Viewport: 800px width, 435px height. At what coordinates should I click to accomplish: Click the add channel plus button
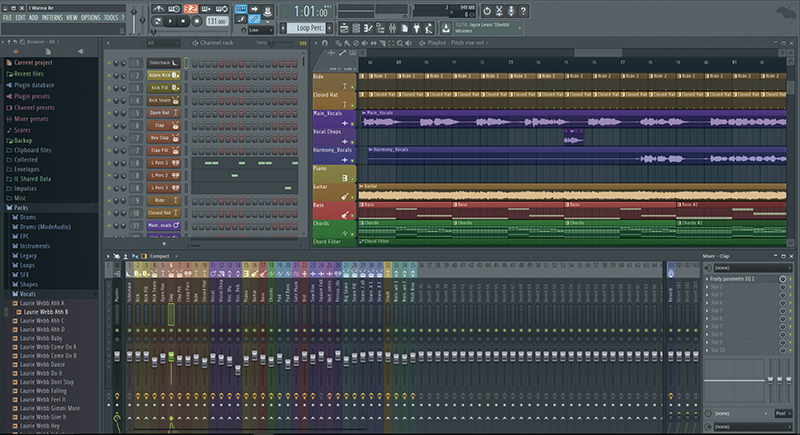pyautogui.click(x=164, y=243)
